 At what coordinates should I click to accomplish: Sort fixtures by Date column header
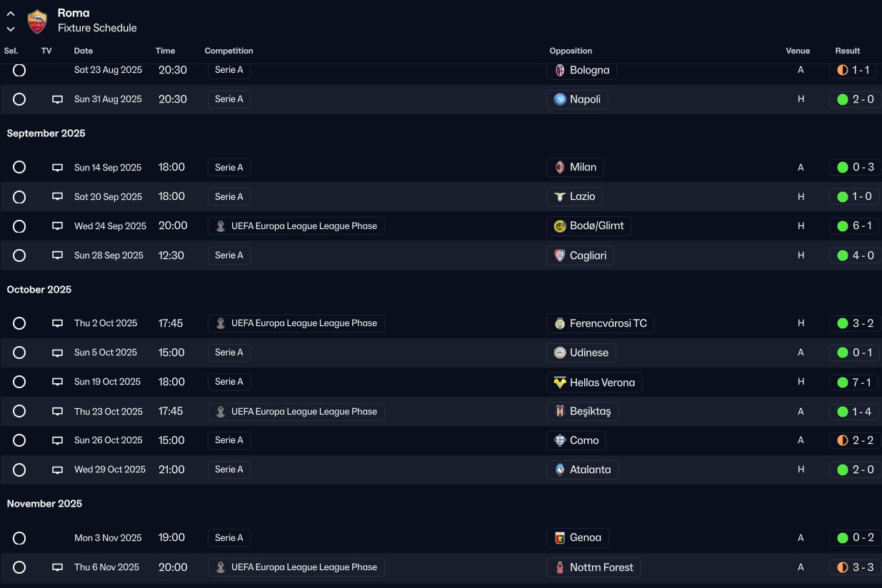coord(84,51)
